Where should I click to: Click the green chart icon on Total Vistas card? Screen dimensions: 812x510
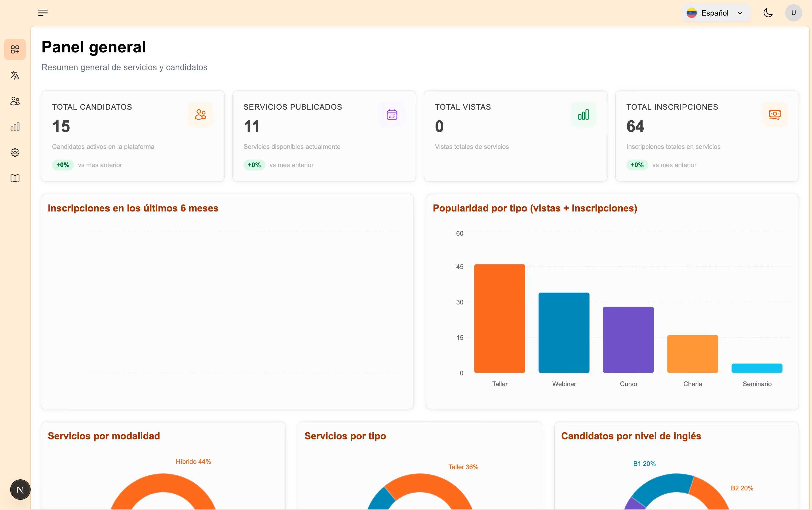[583, 114]
